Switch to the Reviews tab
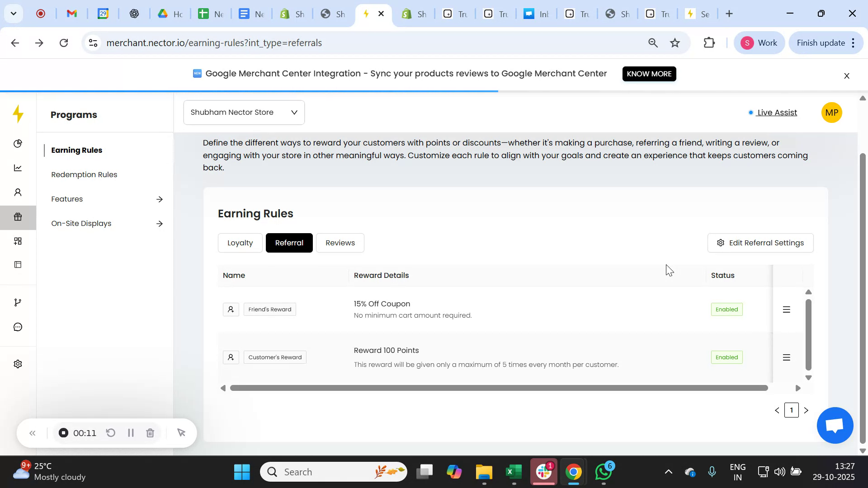The image size is (868, 488). point(340,243)
